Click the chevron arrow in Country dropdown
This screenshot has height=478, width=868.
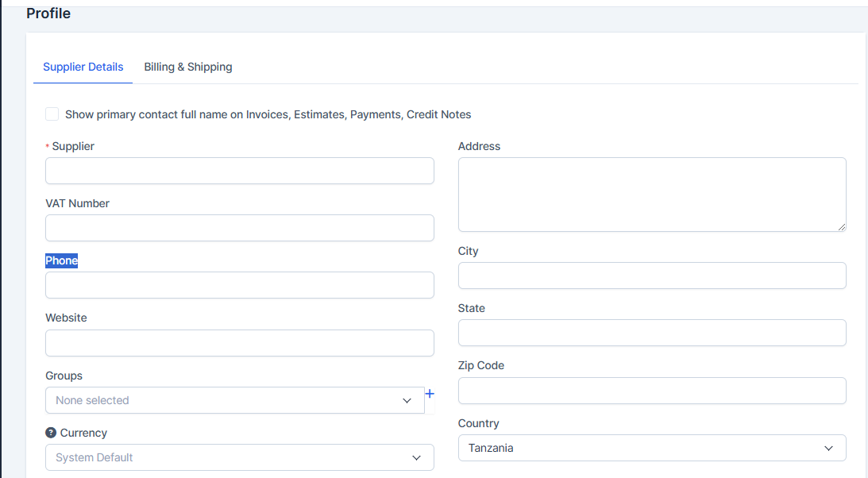828,449
